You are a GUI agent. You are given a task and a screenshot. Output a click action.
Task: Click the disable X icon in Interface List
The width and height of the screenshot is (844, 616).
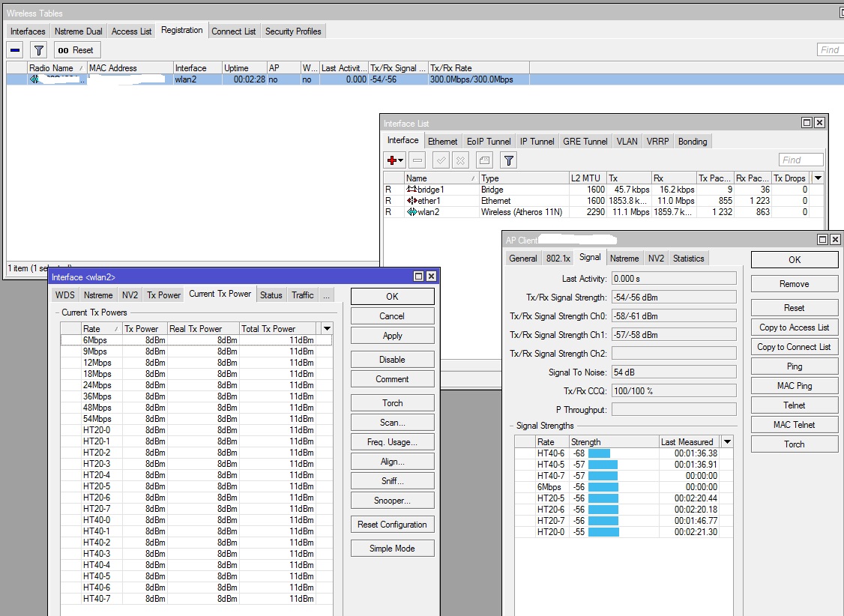click(461, 160)
